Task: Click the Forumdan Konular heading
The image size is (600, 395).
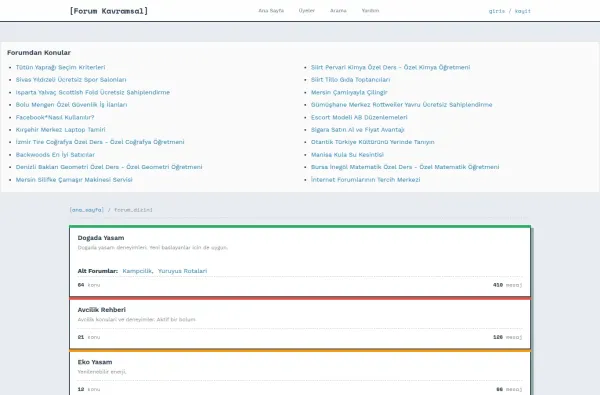Action: point(39,52)
